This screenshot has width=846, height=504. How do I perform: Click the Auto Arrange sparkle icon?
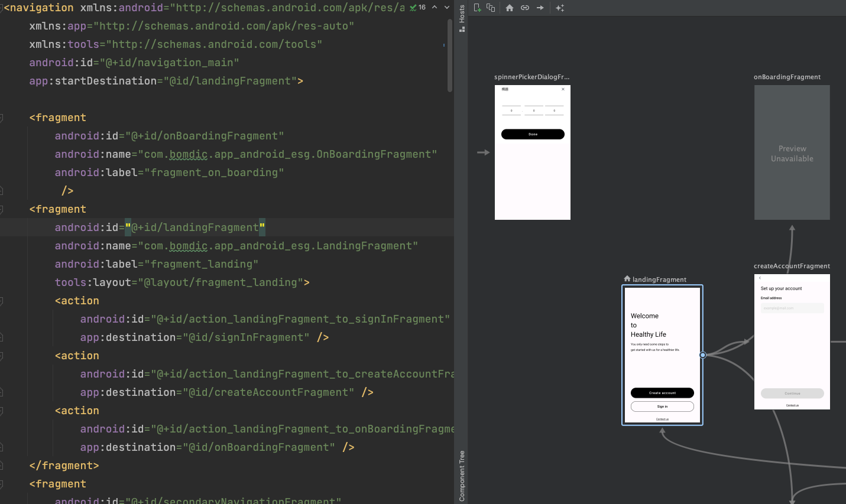point(560,8)
